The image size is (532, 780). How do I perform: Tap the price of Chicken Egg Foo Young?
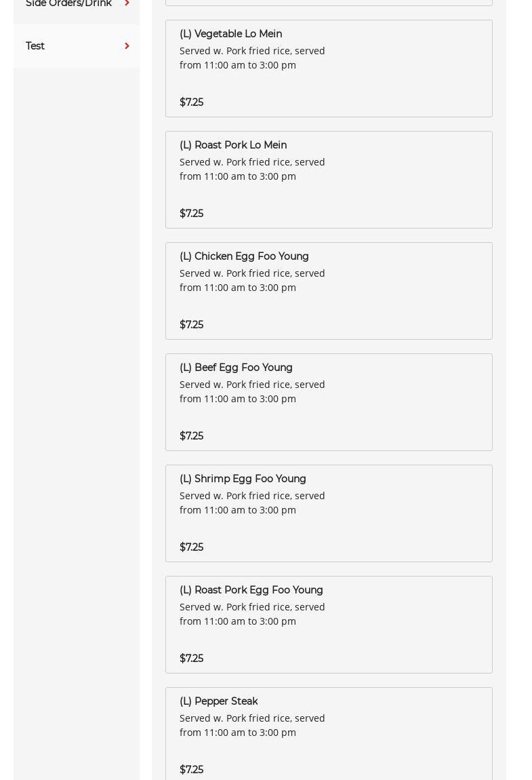pyautogui.click(x=191, y=325)
